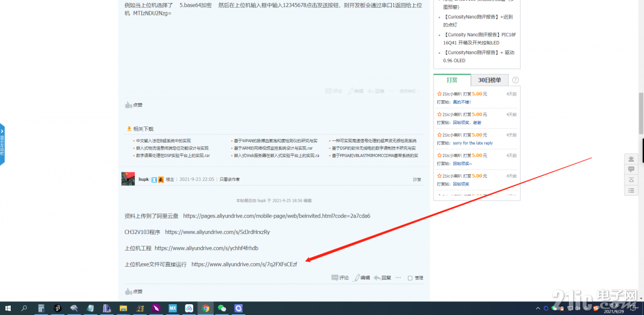The width and height of the screenshot is (644, 315).
Task: Click the taskbar clock showing 2021/9/29
Action: 614,308
